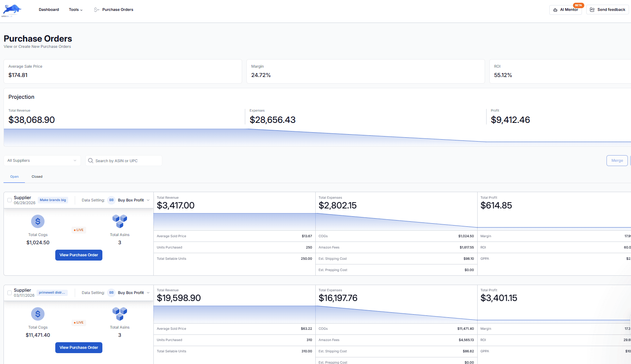Click the 55.12% ROI value
Image resolution: width=631 pixels, height=364 pixels.
pyautogui.click(x=503, y=75)
